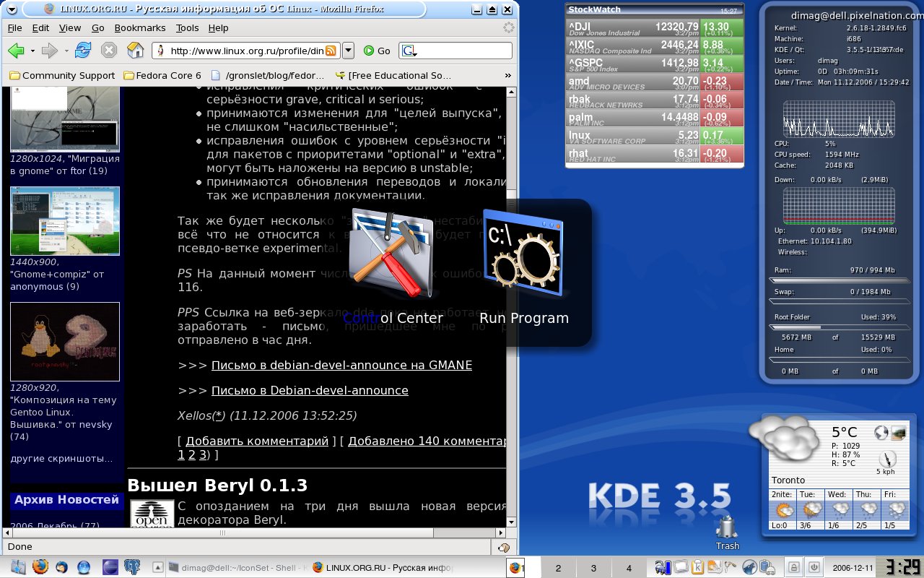Go back with the green back arrow
The height and width of the screenshot is (578, 924).
click(x=16, y=51)
